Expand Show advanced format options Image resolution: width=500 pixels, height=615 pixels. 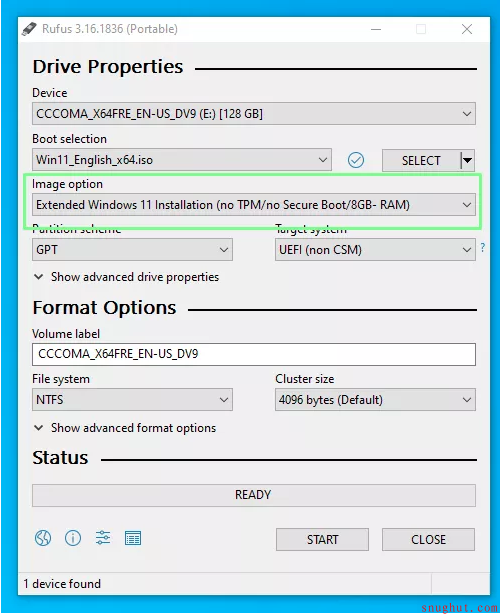(x=125, y=428)
